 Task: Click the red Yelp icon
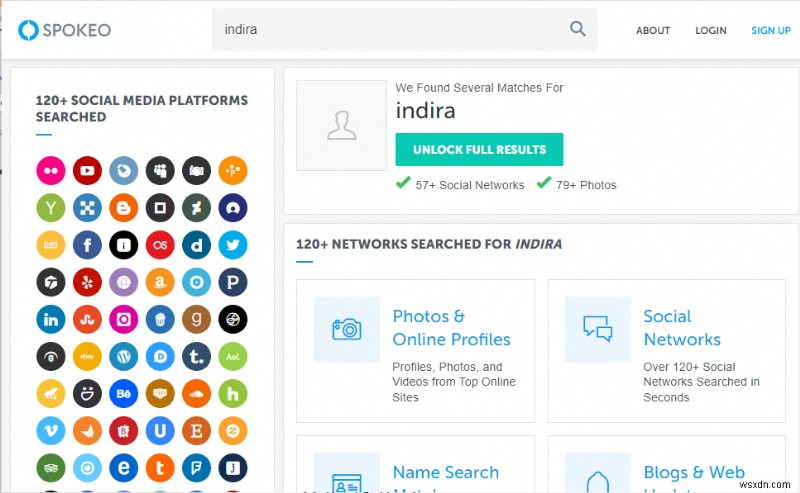[x=87, y=282]
